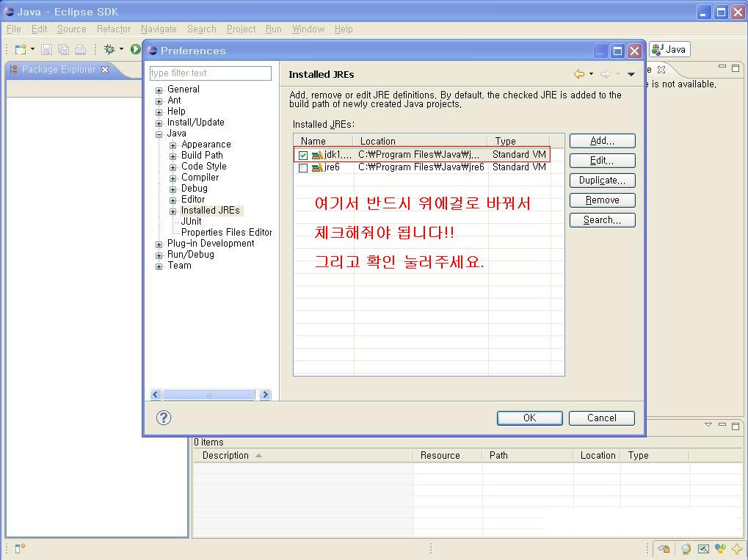Click the Remove button
The width and height of the screenshot is (748, 560).
603,200
